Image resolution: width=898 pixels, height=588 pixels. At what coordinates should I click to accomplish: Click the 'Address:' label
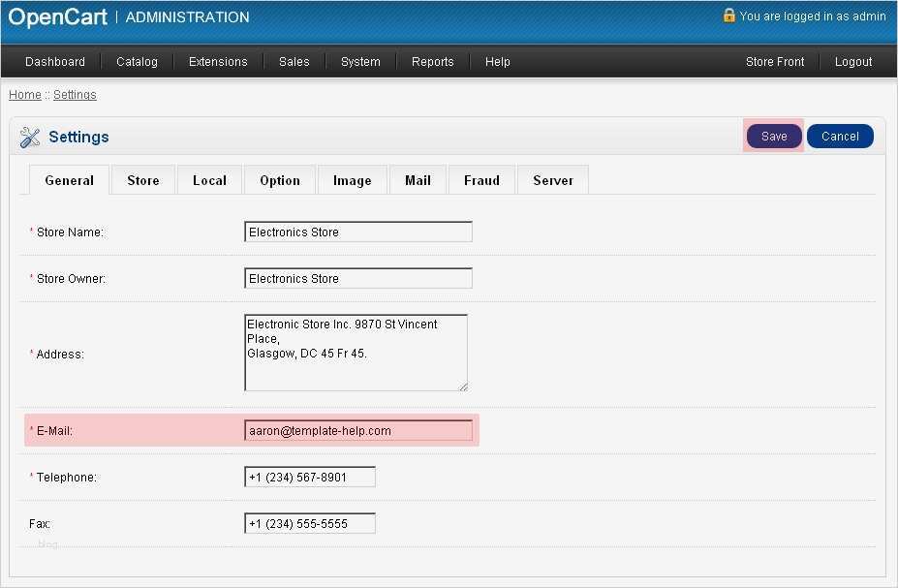point(60,355)
